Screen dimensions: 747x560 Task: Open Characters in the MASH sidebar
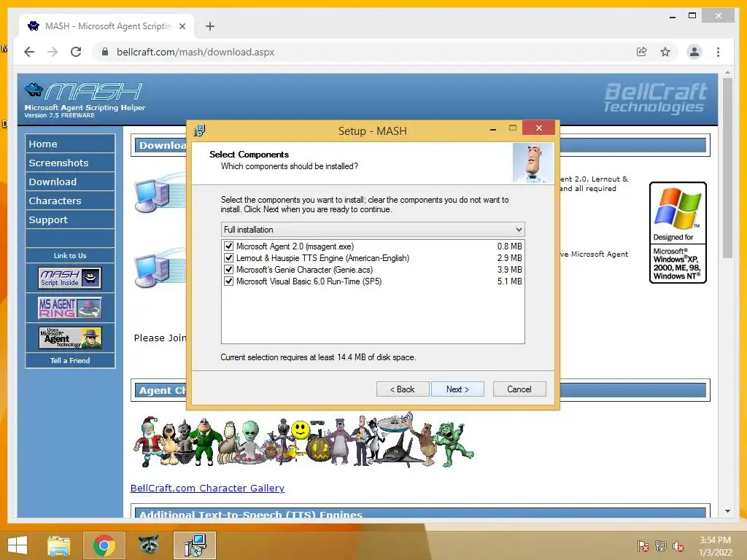tap(70, 201)
